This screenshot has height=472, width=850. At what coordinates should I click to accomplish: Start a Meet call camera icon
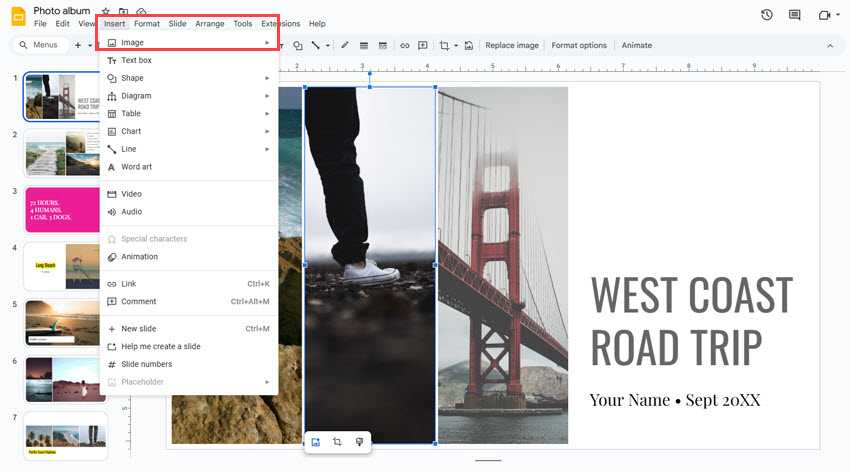pyautogui.click(x=824, y=15)
